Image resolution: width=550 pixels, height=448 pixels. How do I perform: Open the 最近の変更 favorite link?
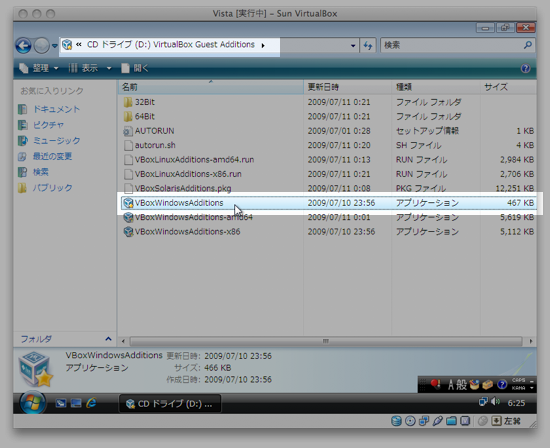pos(45,156)
